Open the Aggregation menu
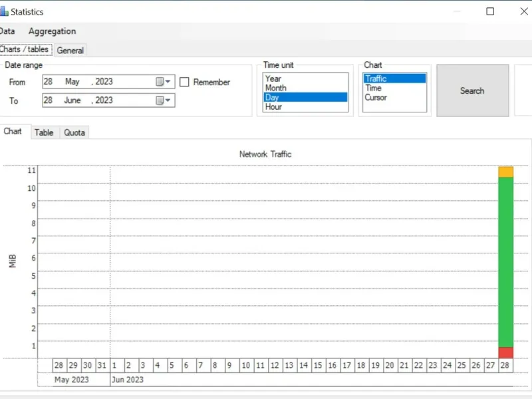Image resolution: width=532 pixels, height=399 pixels. [53, 31]
